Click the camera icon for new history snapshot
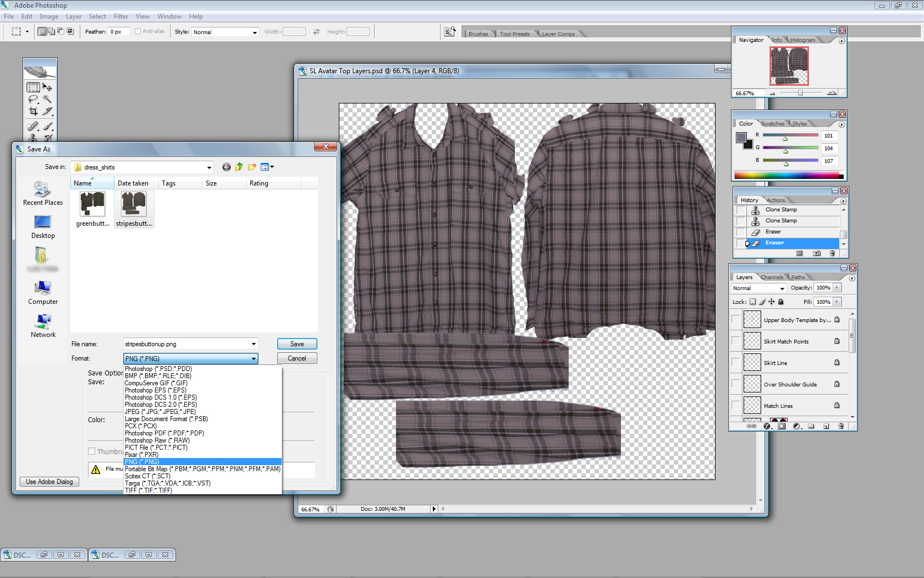Viewport: 924px width, 578px height. (817, 254)
